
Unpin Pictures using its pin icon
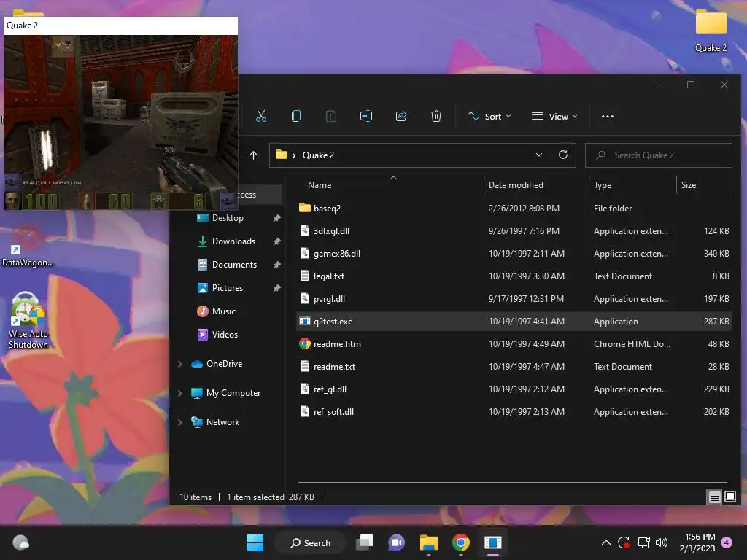pyautogui.click(x=276, y=288)
